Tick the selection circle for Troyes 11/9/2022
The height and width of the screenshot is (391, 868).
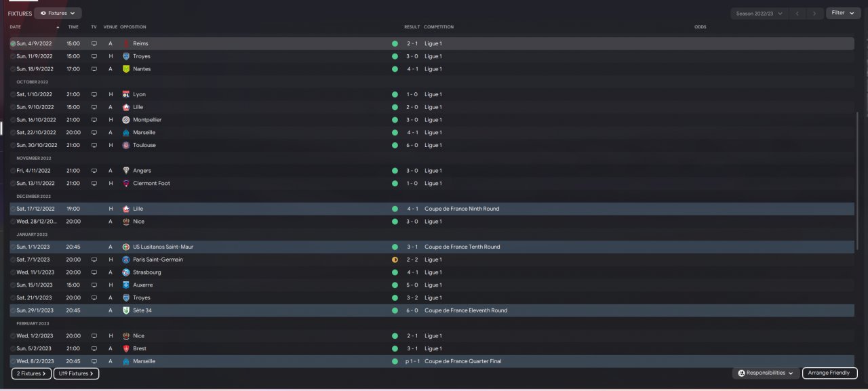[x=13, y=56]
